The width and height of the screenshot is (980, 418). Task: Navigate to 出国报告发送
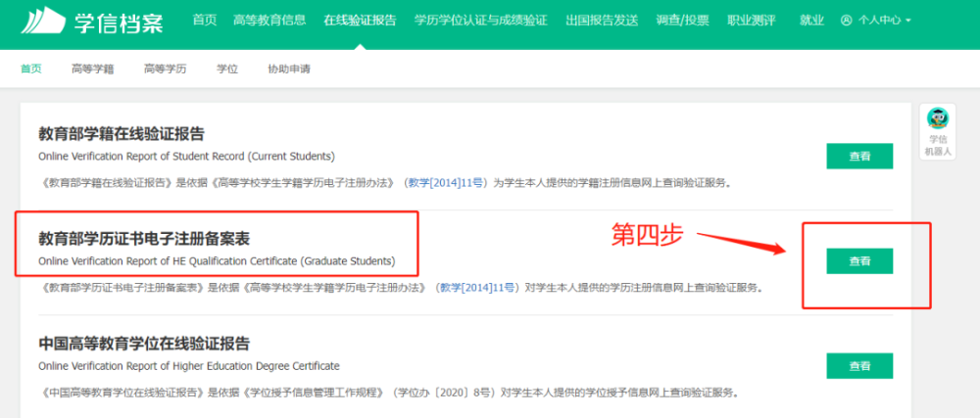602,21
